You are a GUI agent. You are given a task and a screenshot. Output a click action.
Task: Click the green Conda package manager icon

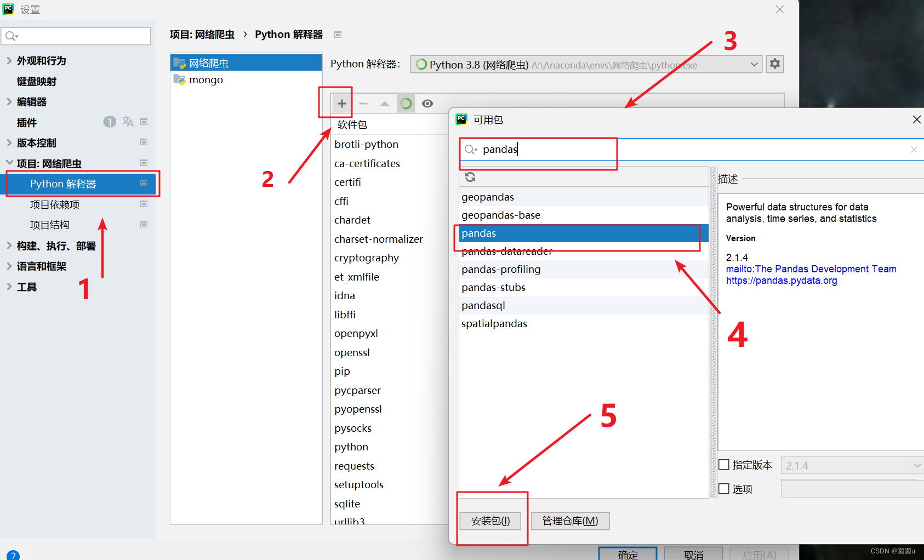406,103
